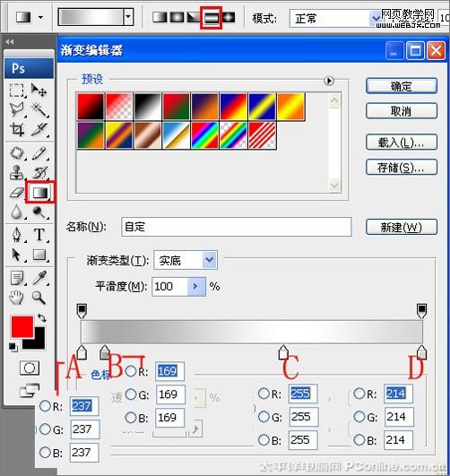Image resolution: width=450 pixels, height=476 pixels.
Task: Click the red foreground color swatch
Action: 22,326
